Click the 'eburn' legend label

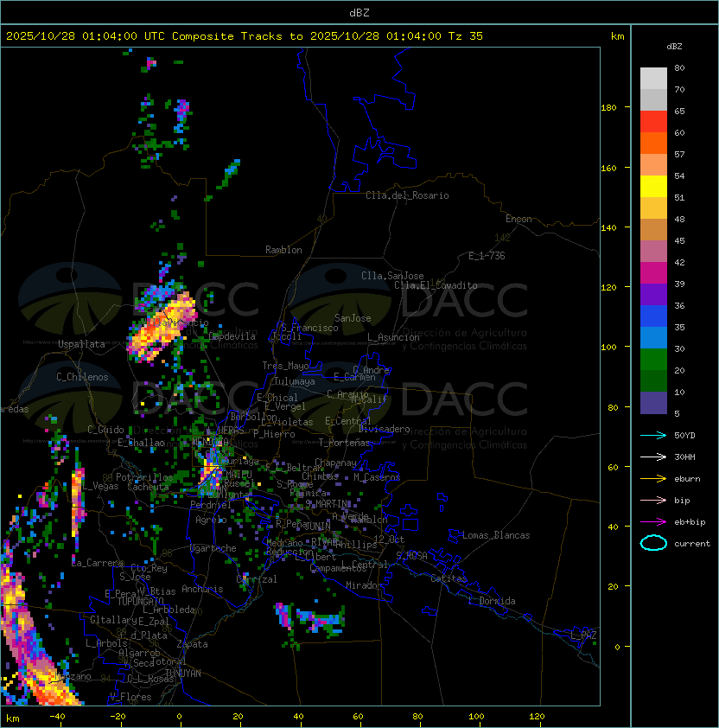[x=687, y=479]
